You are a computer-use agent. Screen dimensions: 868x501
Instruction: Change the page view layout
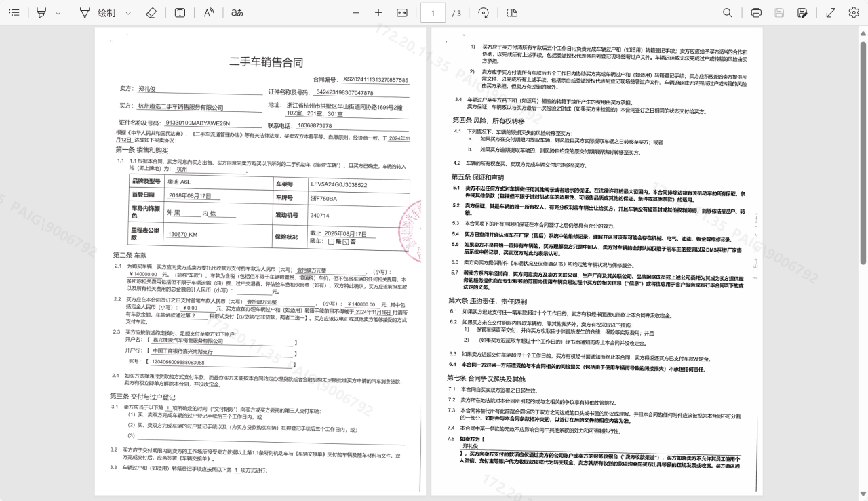coord(512,13)
